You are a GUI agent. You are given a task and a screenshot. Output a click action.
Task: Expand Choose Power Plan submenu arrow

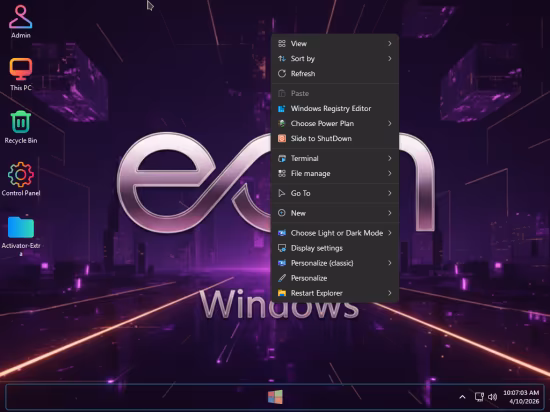pos(390,123)
